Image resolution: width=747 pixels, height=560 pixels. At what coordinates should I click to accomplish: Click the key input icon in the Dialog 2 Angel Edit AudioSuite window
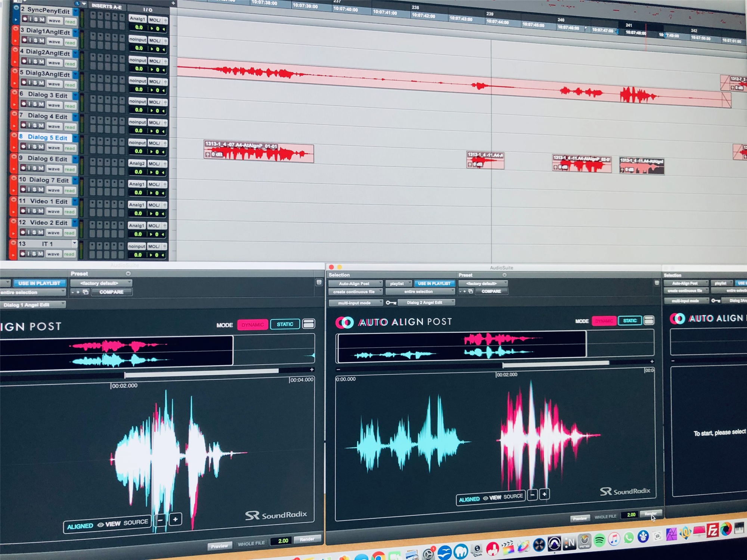[x=391, y=303]
